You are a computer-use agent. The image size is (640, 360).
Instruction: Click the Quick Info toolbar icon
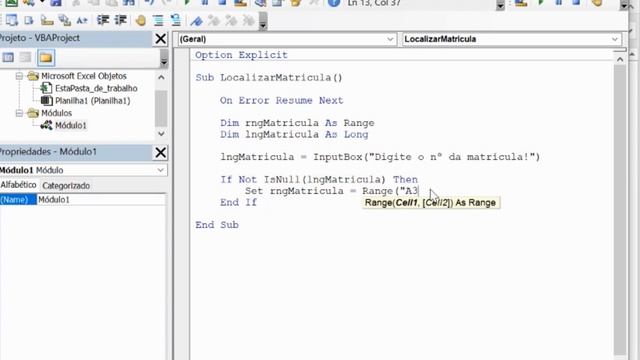click(47, 20)
